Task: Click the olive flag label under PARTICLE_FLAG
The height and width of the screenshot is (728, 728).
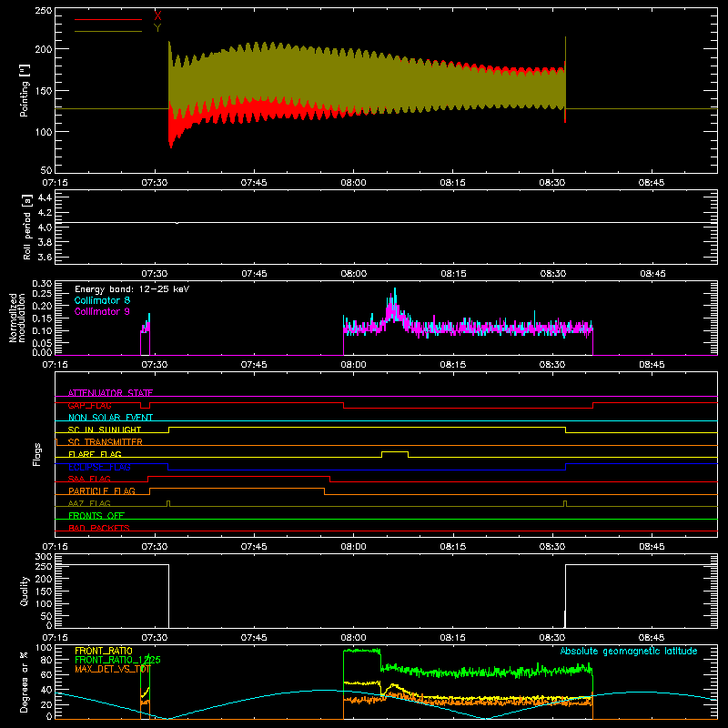Action: pyautogui.click(x=89, y=503)
